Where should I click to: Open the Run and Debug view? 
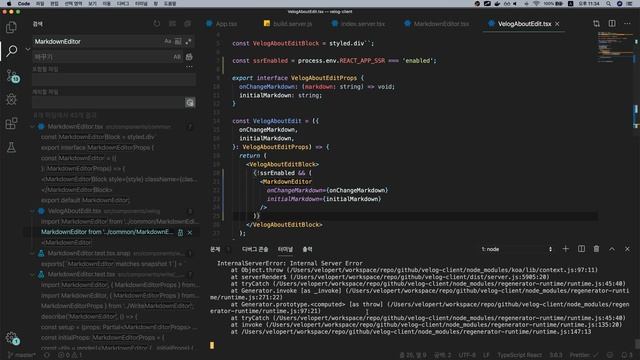[11, 99]
